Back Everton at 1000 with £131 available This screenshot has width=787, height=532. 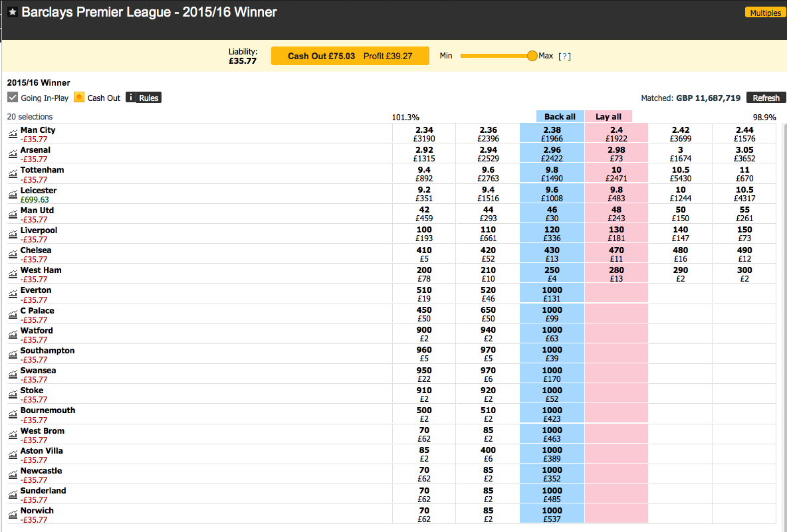coord(552,294)
